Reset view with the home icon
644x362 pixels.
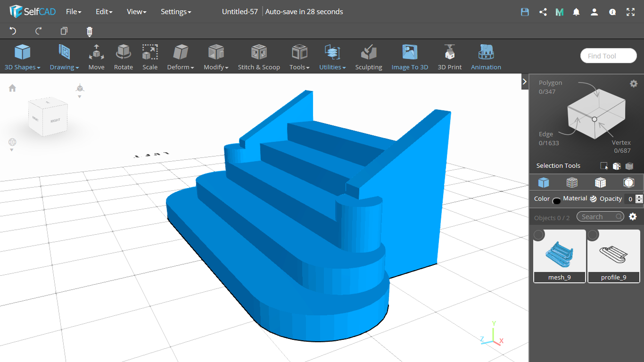12,88
